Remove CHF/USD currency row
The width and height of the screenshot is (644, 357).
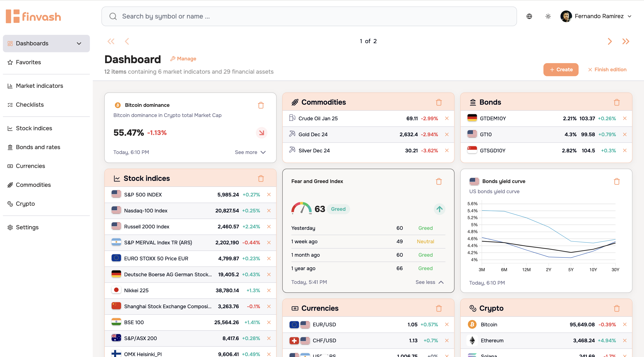[x=447, y=340]
